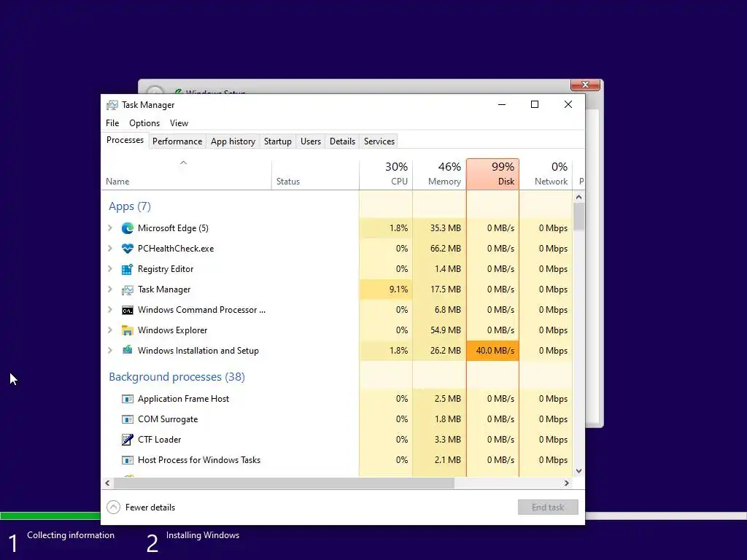Sort processes by CPU column
The height and width of the screenshot is (560, 747).
386,174
